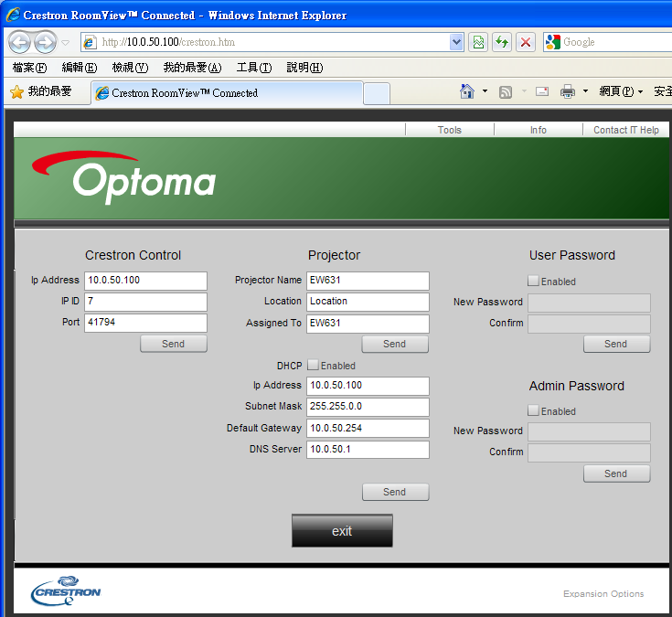Open the Info tab on Crestron page
Image resolution: width=672 pixels, height=617 pixels.
click(x=538, y=130)
